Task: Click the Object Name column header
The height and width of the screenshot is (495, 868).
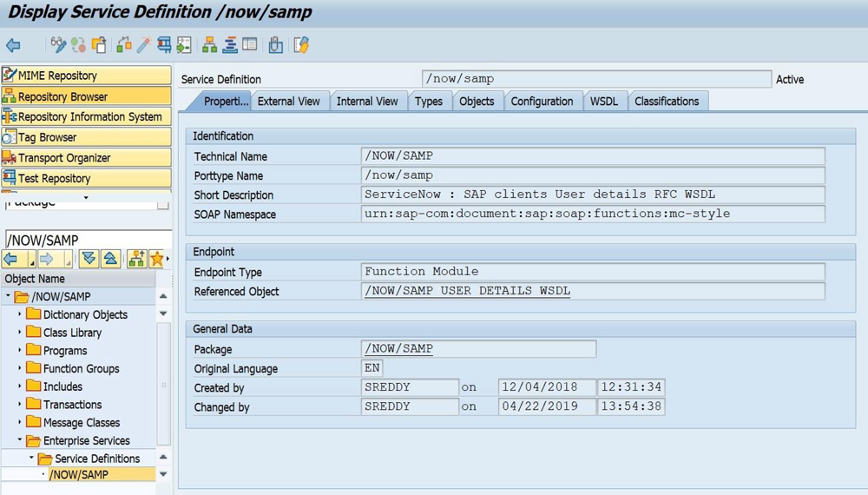Action: pos(79,279)
